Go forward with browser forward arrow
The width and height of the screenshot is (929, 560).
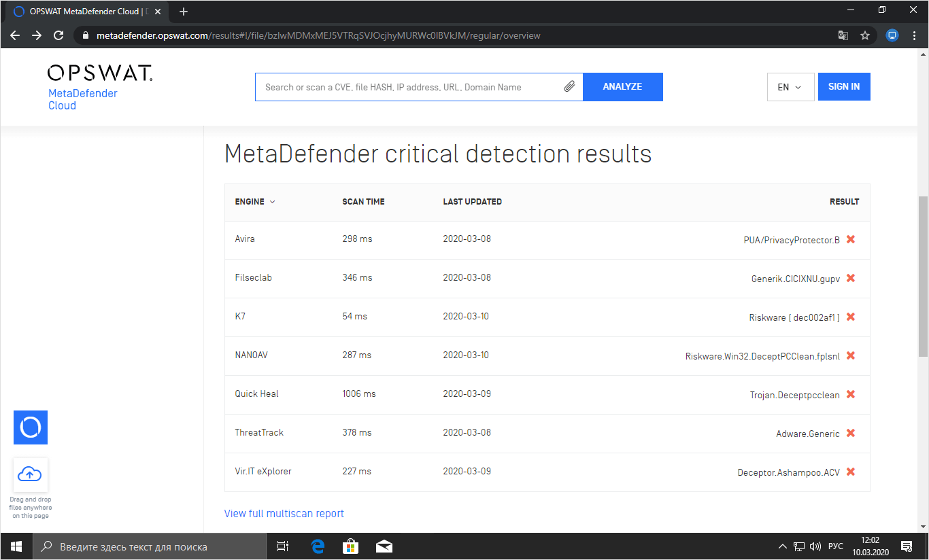tap(37, 35)
